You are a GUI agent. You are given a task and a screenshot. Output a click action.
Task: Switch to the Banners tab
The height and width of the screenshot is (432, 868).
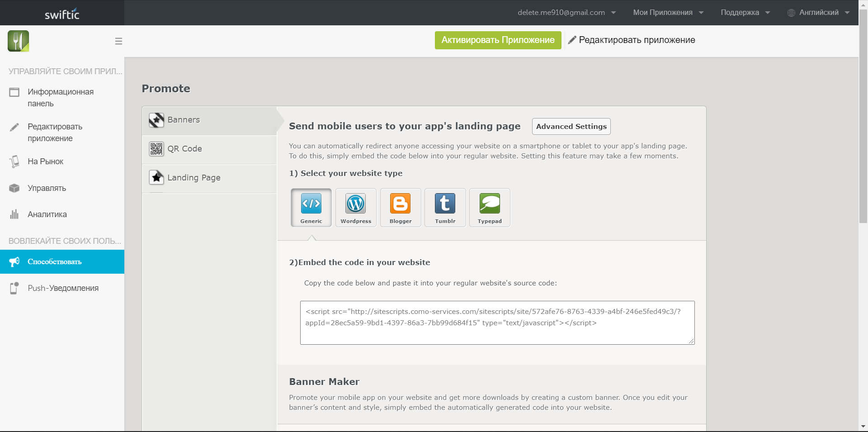pyautogui.click(x=209, y=120)
